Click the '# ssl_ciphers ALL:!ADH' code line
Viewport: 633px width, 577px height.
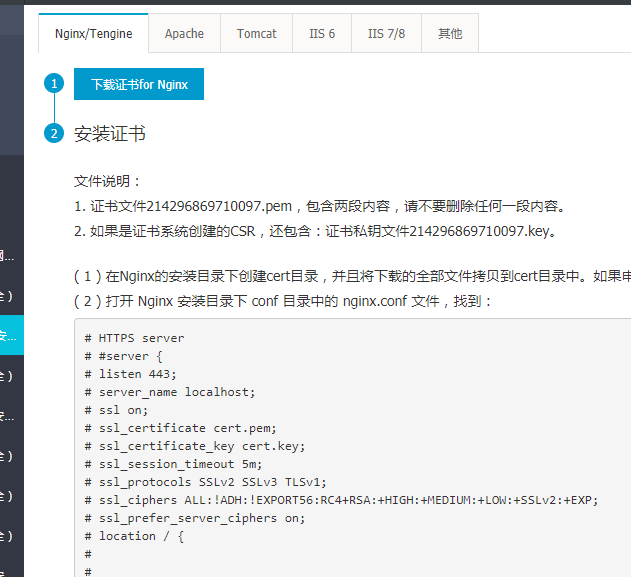[341, 500]
